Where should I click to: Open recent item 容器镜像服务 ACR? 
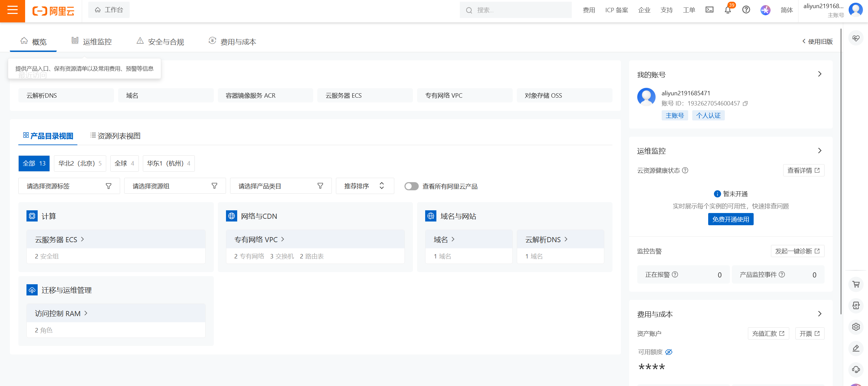[265, 95]
